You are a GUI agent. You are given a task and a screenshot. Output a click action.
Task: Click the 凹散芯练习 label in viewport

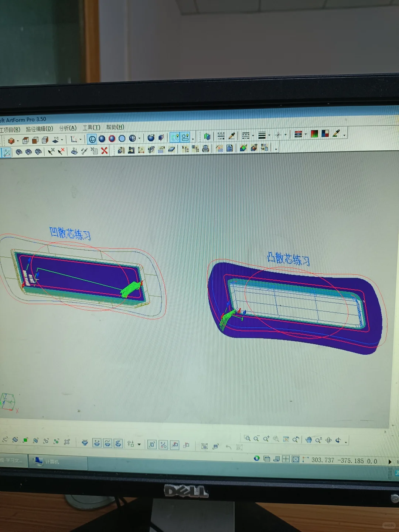(70, 233)
